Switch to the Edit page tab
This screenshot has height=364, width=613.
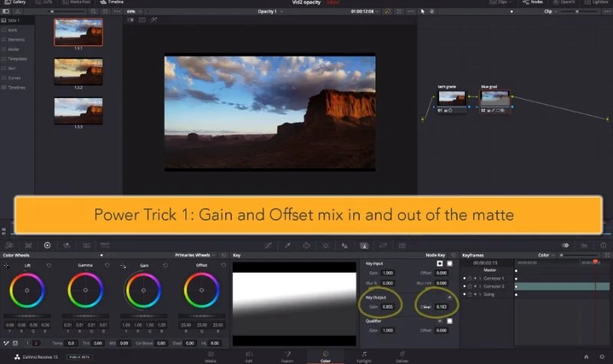[x=249, y=356]
